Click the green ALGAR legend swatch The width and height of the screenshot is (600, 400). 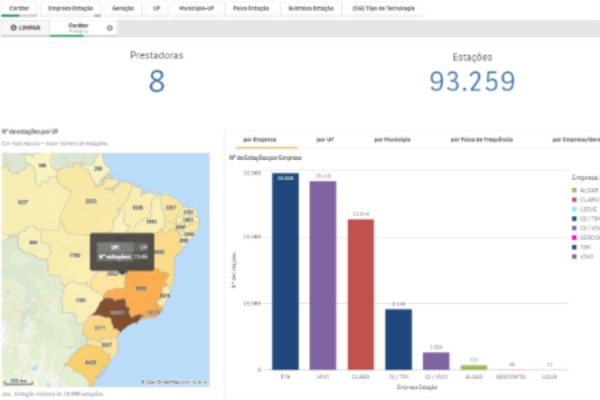[574, 189]
